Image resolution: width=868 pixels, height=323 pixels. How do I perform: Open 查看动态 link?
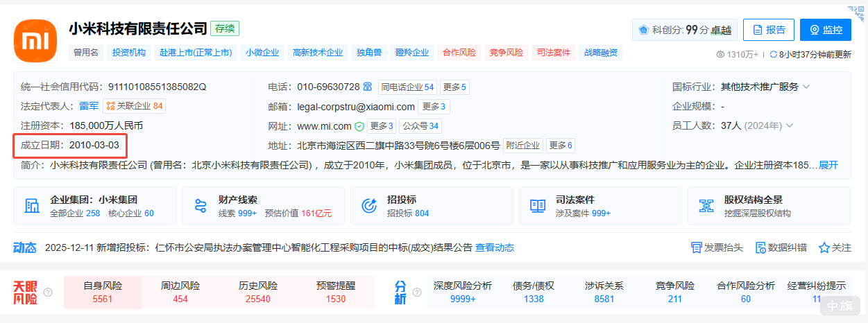495,247
